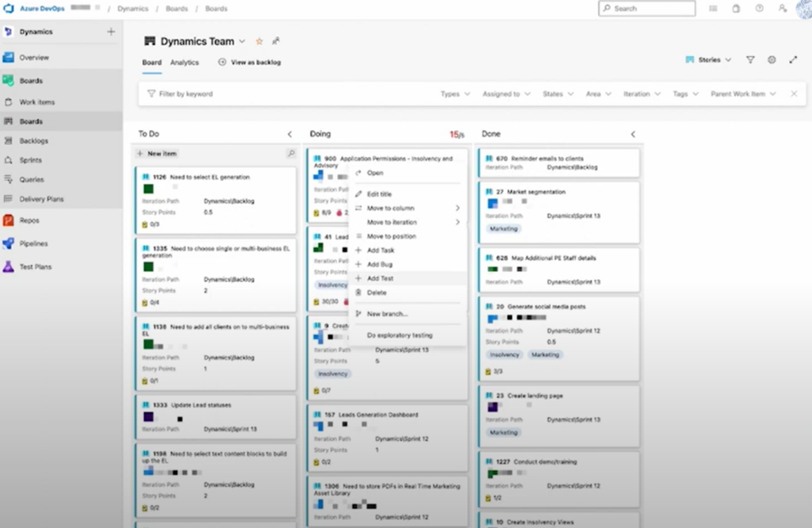Choose Edit title in the context menu
This screenshot has width=812, height=528.
click(x=408, y=194)
